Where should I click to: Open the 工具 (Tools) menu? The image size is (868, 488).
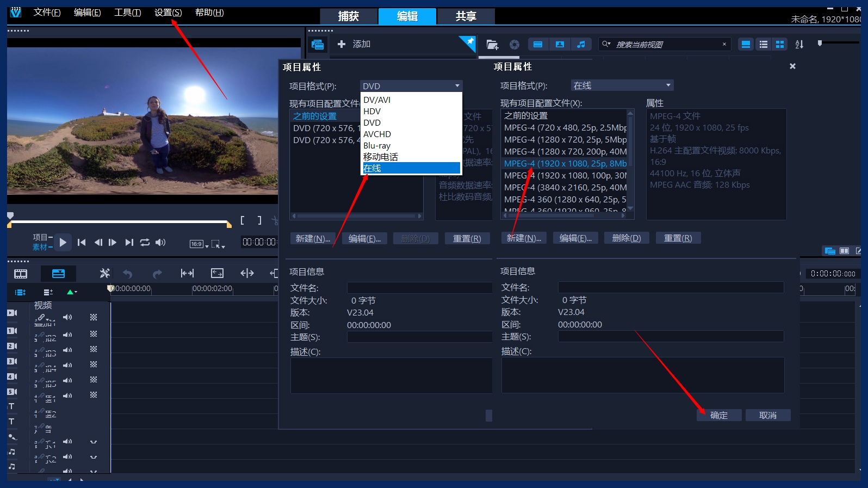(128, 13)
